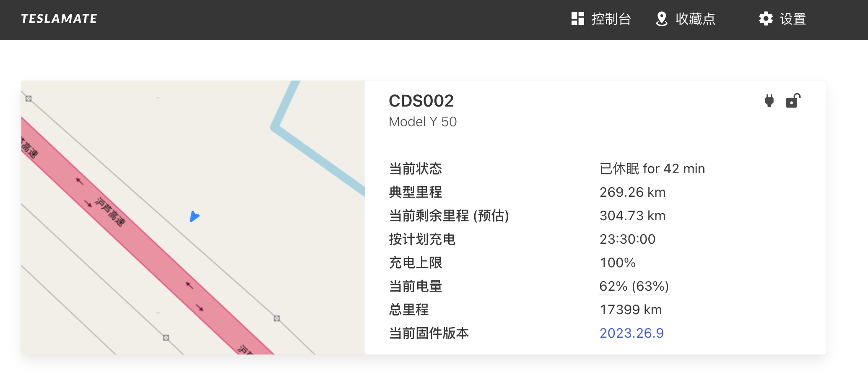
Task: Open firmware version 2023.26.9 link
Action: [x=632, y=333]
